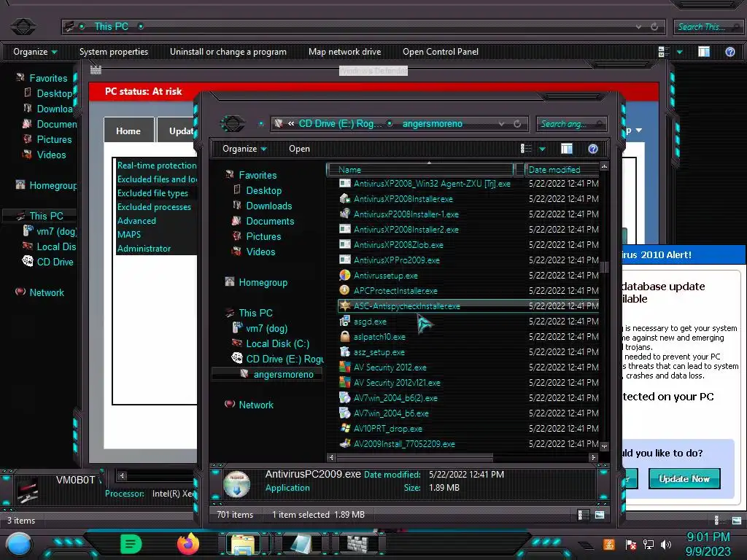
Task: Toggle preview pane in front Explorer window
Action: pos(566,149)
